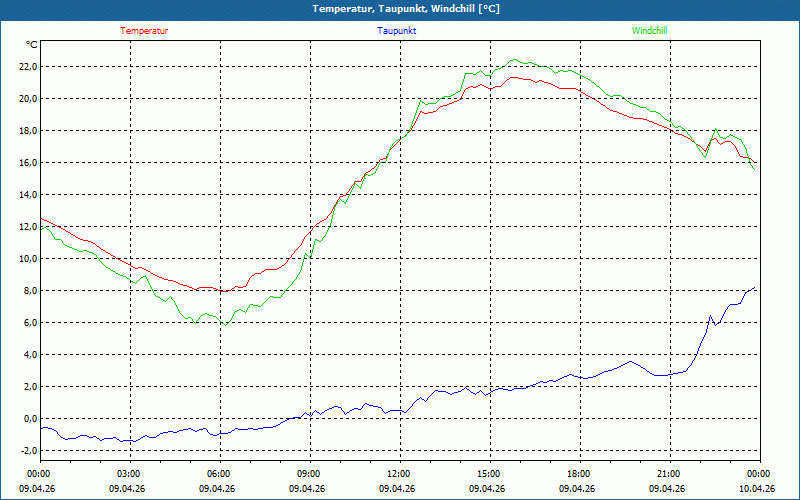The height and width of the screenshot is (500, 800).
Task: Click the chart title 'Temperatur, Taupunkt, Windchill [°C]'
Action: [x=406, y=9]
